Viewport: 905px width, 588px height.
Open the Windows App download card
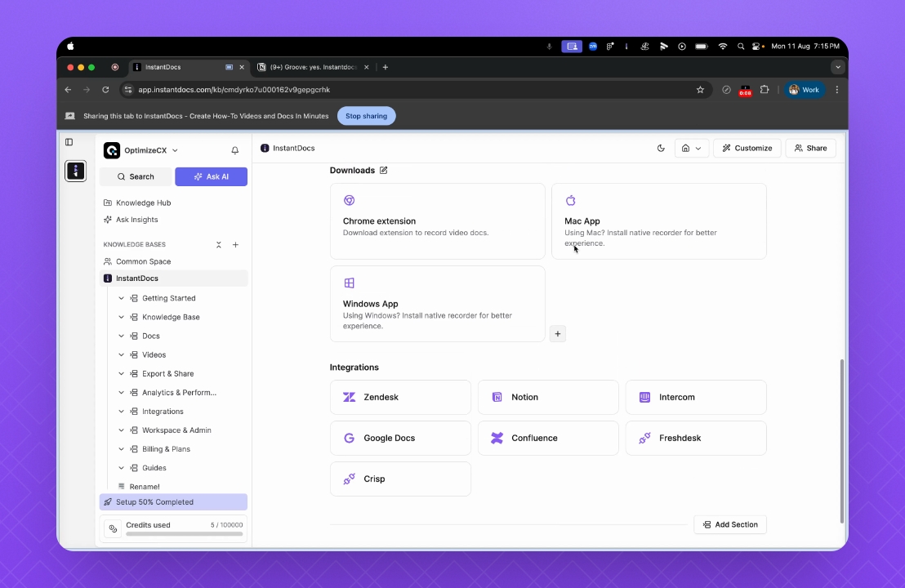point(438,304)
